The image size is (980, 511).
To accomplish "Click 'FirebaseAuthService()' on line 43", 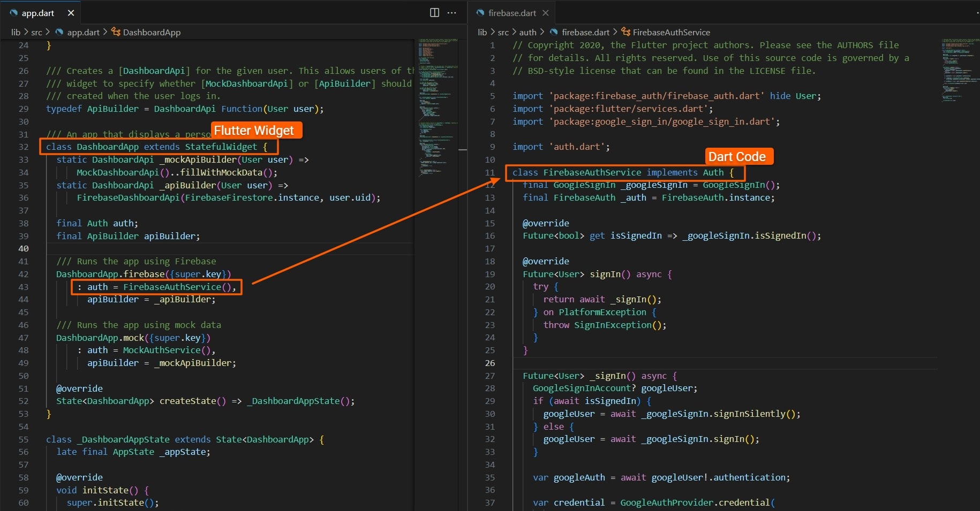I will coord(177,287).
